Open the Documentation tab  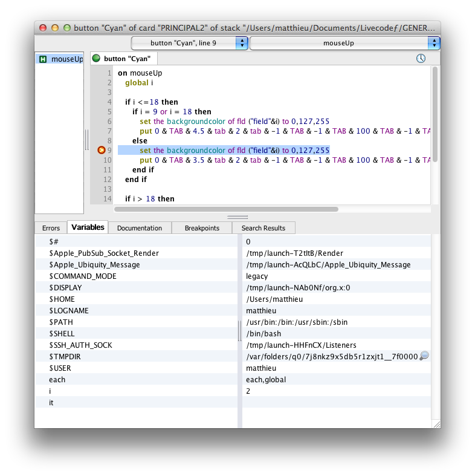140,228
